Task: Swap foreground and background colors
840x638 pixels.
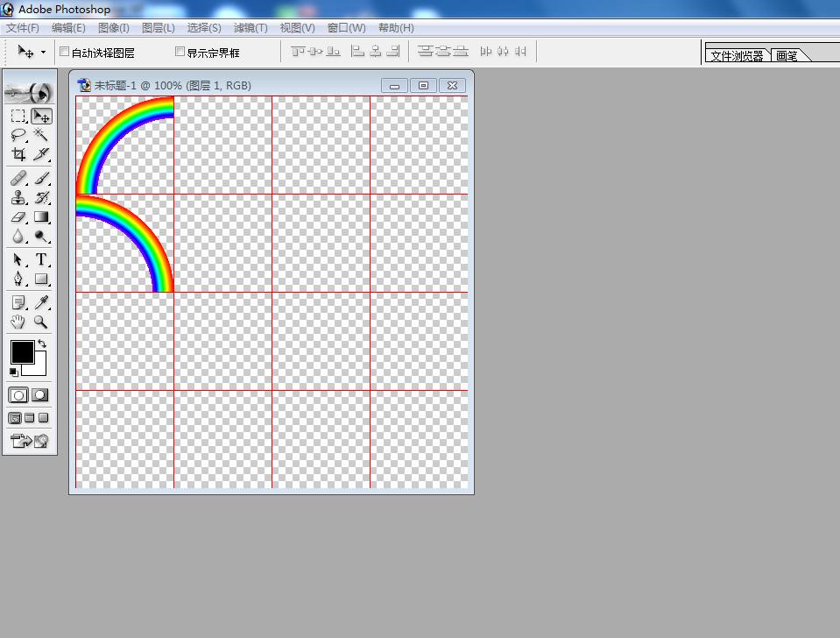Action: 42,344
